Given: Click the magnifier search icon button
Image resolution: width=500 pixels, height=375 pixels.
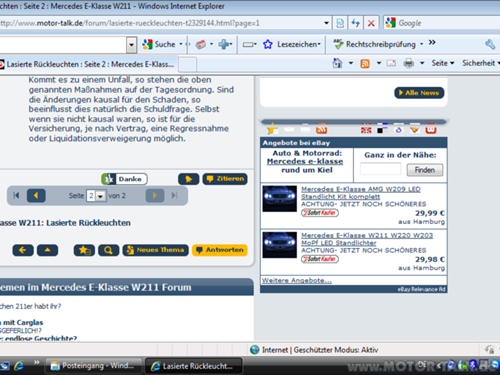Looking at the screenshot, I should [x=108, y=250].
